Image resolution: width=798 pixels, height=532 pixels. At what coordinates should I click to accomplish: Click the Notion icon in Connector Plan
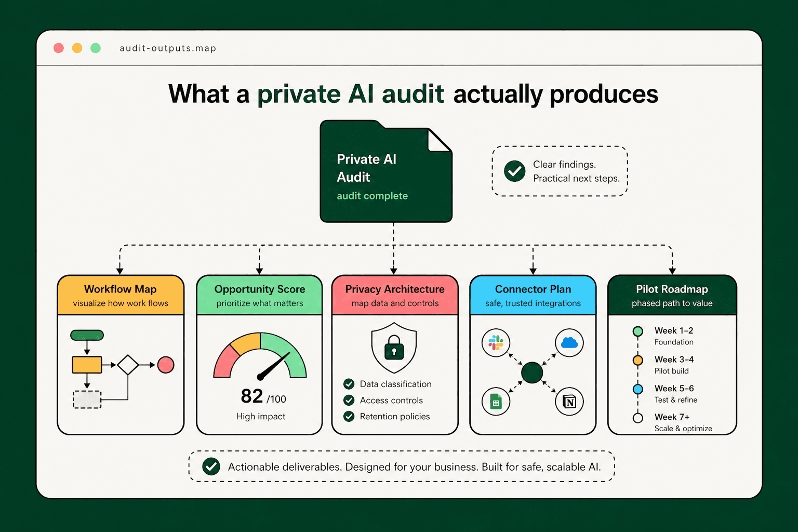coord(569,401)
